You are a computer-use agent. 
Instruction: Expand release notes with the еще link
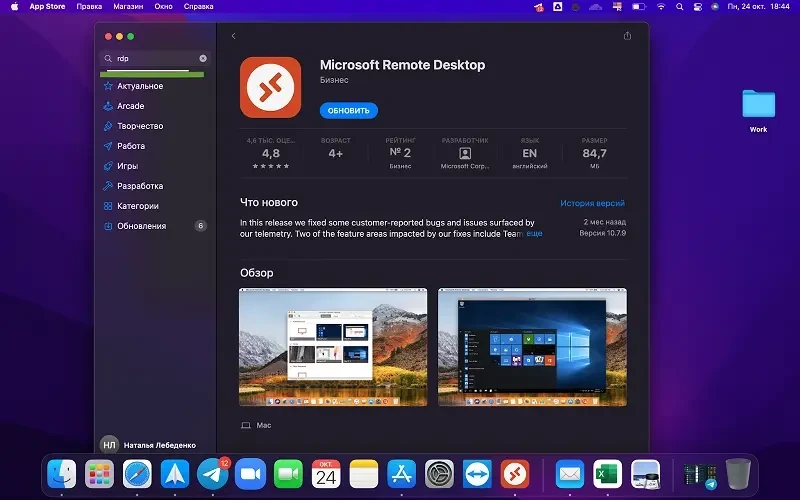click(x=534, y=234)
